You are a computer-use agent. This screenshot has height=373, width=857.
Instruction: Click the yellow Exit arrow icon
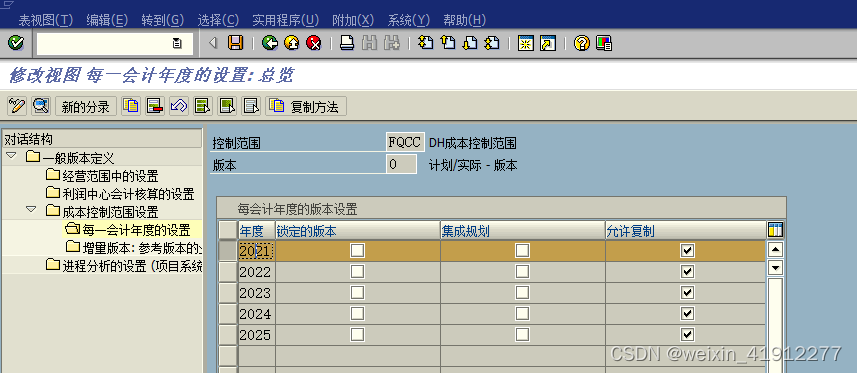291,43
